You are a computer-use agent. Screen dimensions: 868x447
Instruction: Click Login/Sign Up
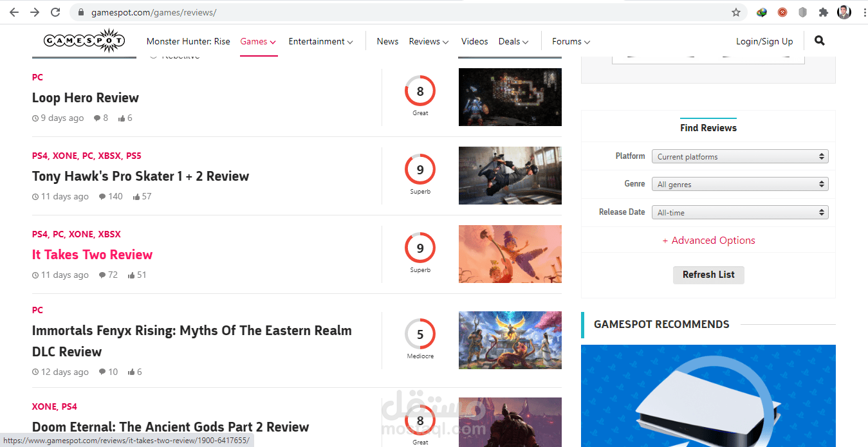pos(764,41)
